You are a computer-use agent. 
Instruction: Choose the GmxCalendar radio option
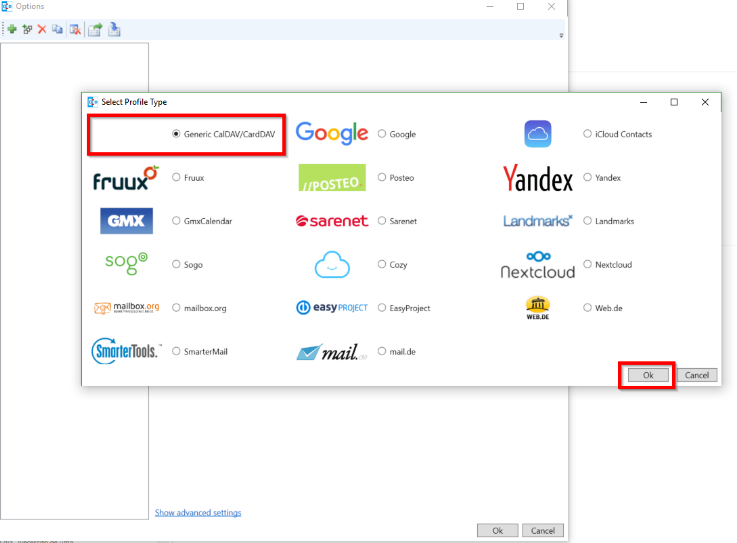pos(176,220)
